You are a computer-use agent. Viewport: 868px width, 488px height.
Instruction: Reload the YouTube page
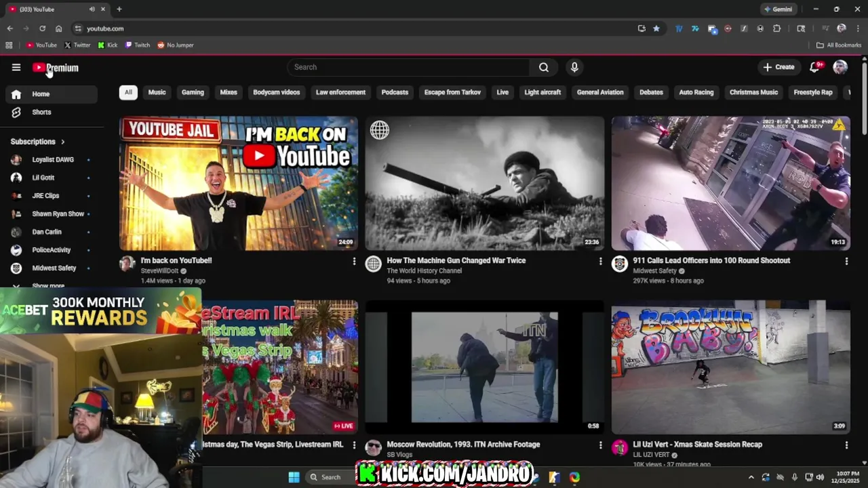point(42,28)
